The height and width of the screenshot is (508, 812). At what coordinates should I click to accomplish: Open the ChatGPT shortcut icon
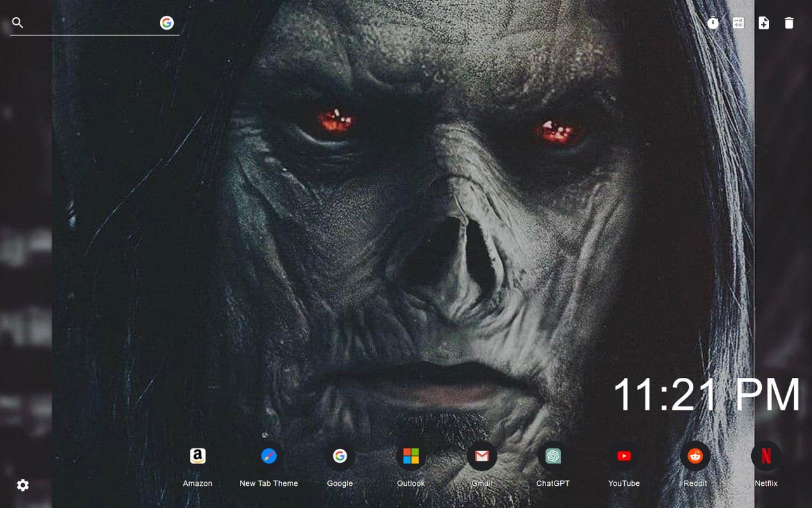[x=553, y=456]
